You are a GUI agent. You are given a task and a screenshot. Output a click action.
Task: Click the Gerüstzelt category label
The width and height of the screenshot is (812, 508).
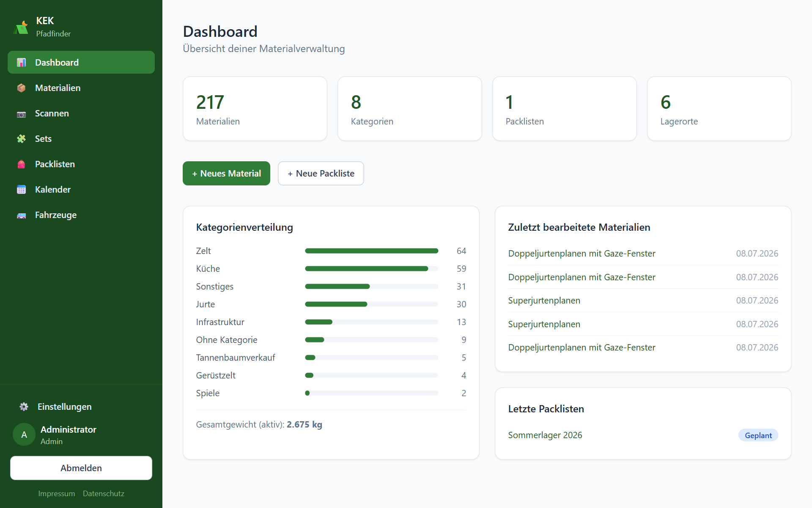216,375
